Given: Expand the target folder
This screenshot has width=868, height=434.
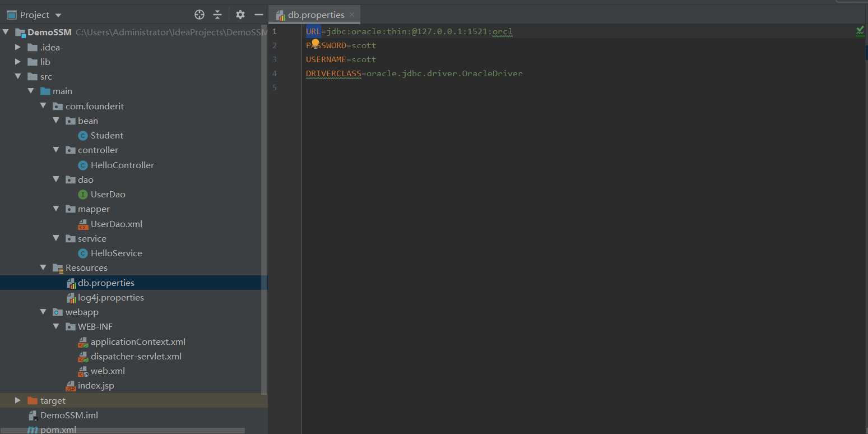Looking at the screenshot, I should (x=18, y=400).
